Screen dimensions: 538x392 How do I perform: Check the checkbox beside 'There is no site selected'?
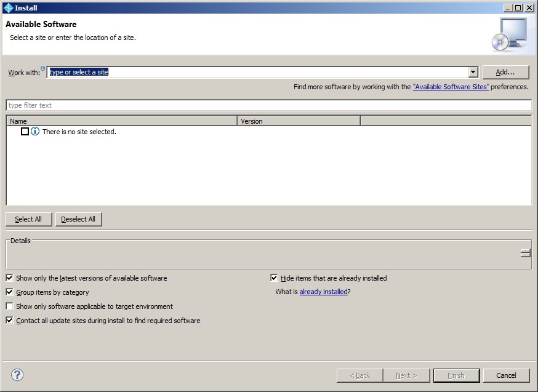25,132
